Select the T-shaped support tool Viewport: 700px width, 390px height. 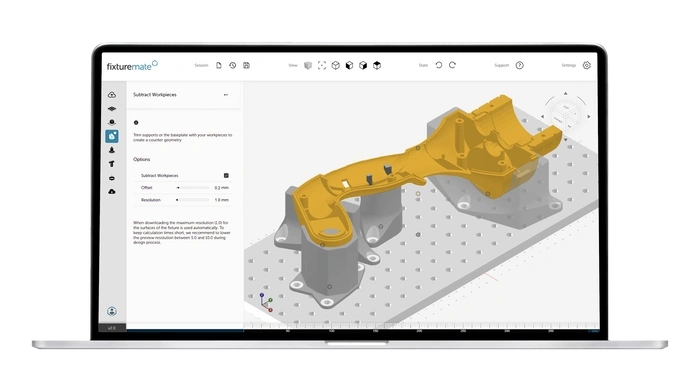tap(112, 164)
